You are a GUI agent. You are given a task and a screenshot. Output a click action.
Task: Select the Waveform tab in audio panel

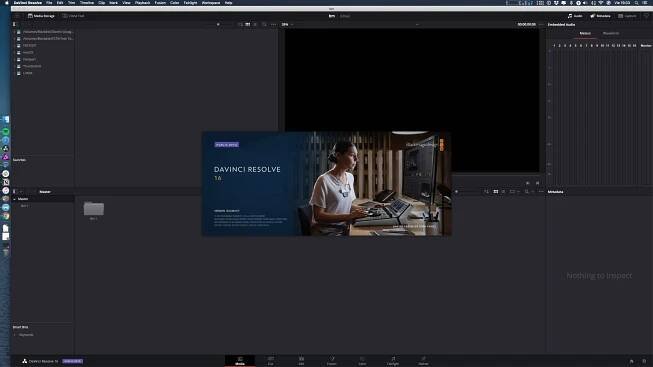pos(611,33)
